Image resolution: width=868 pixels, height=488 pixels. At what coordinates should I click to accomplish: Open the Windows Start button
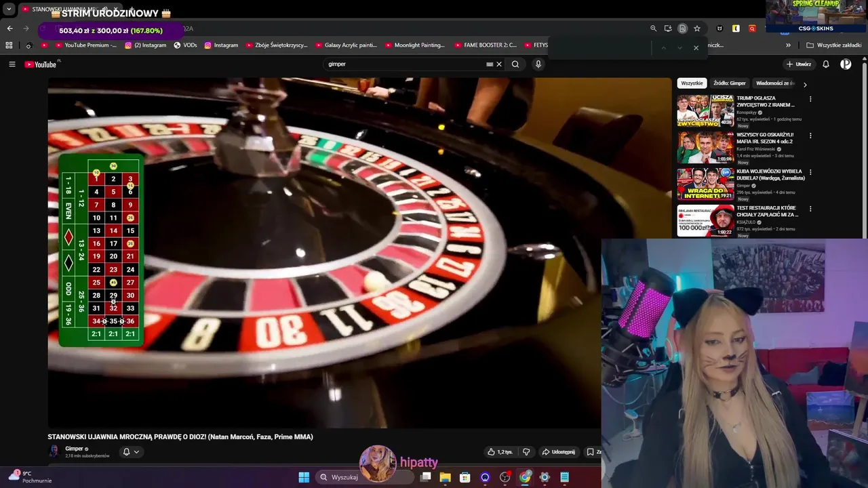click(x=304, y=477)
